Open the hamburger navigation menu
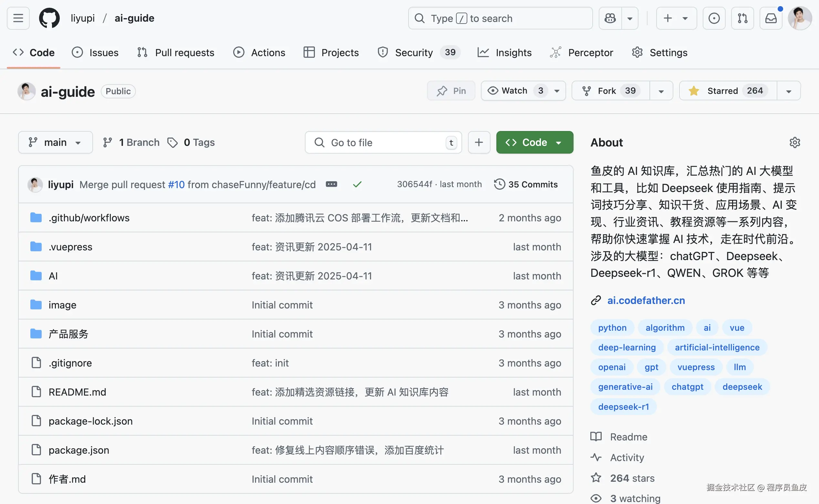819x504 pixels. tap(18, 18)
